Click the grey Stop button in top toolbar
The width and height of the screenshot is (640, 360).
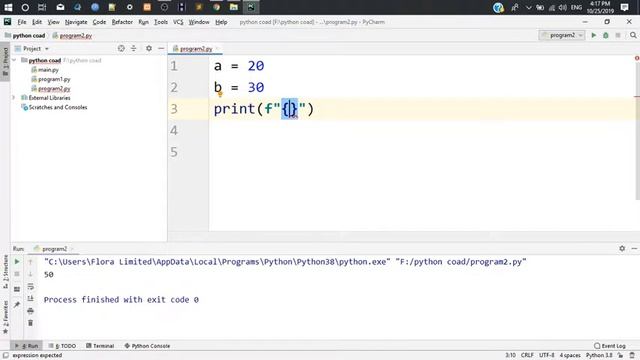618,36
